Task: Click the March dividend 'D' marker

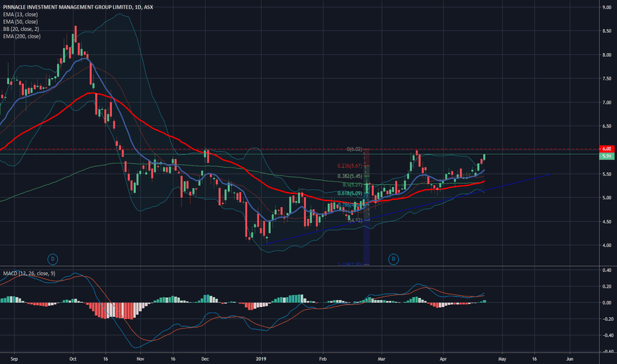Action: [393, 259]
